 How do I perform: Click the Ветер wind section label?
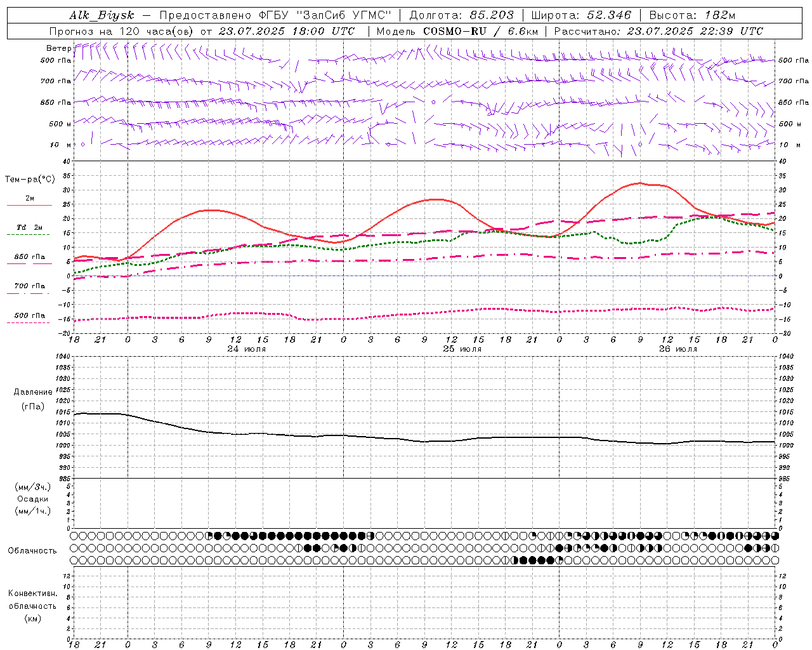click(58, 48)
